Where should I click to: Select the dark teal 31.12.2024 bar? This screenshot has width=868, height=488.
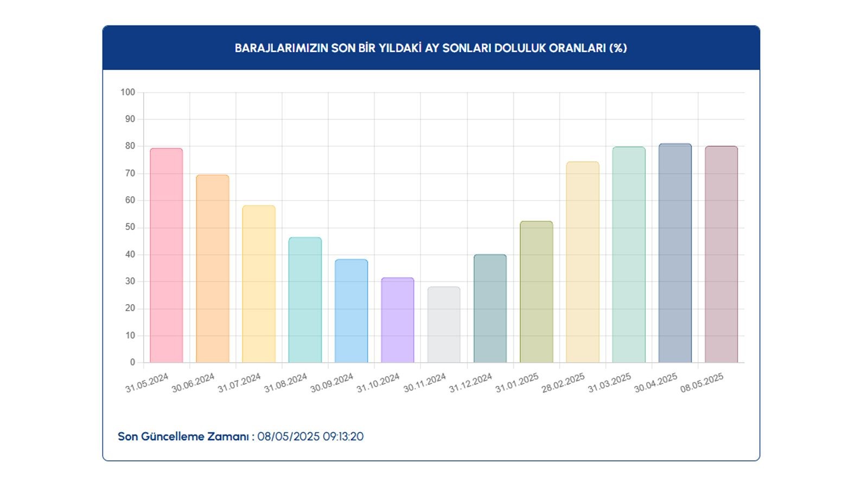[x=490, y=309]
